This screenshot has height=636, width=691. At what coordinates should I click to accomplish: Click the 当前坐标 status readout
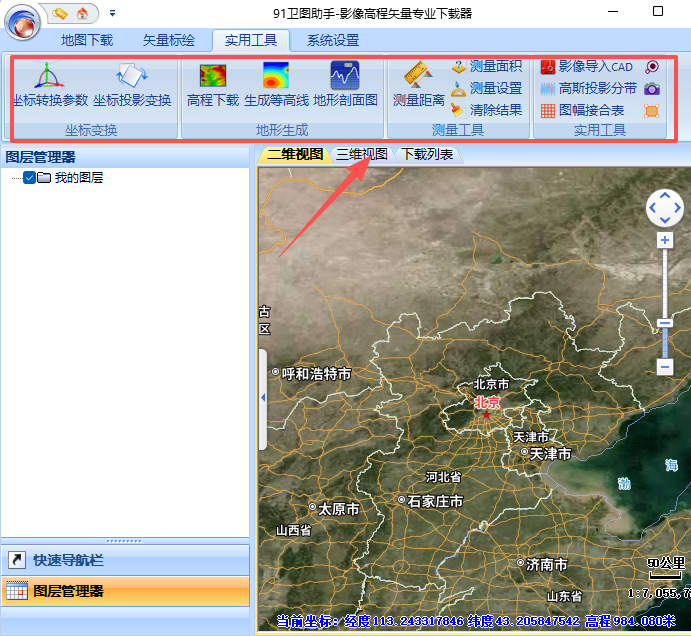(x=476, y=621)
